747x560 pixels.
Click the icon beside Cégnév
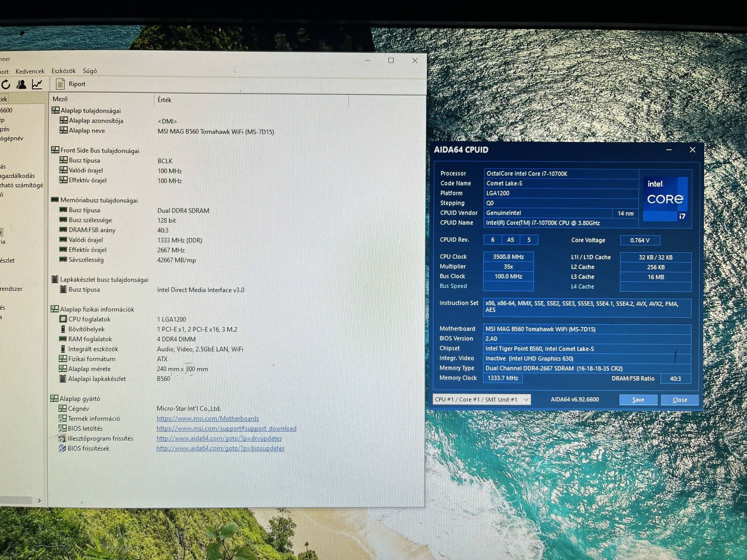tap(63, 408)
